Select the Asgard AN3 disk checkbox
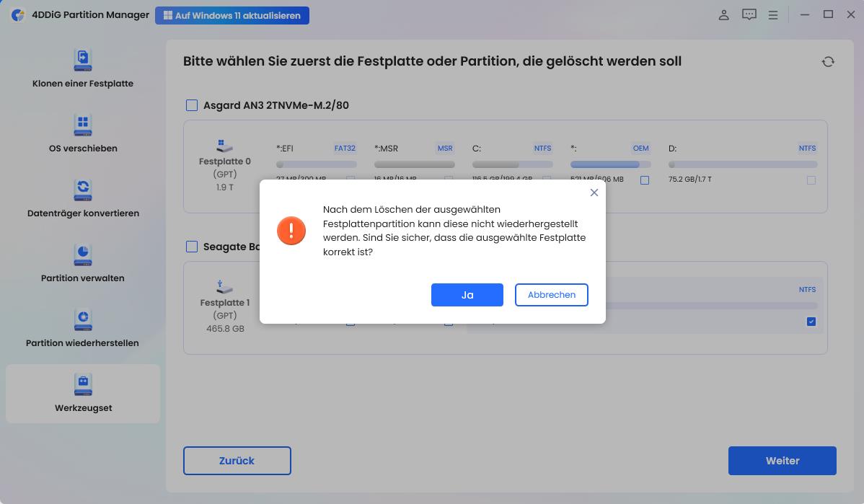Viewport: 864px width, 504px height. click(192, 105)
